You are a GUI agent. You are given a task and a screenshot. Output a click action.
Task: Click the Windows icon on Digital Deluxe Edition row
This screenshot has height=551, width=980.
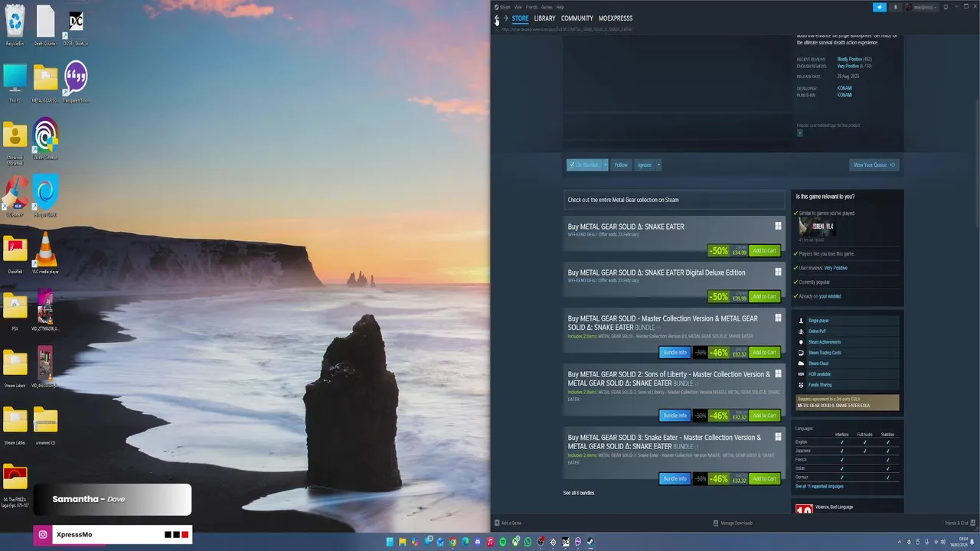pos(778,272)
